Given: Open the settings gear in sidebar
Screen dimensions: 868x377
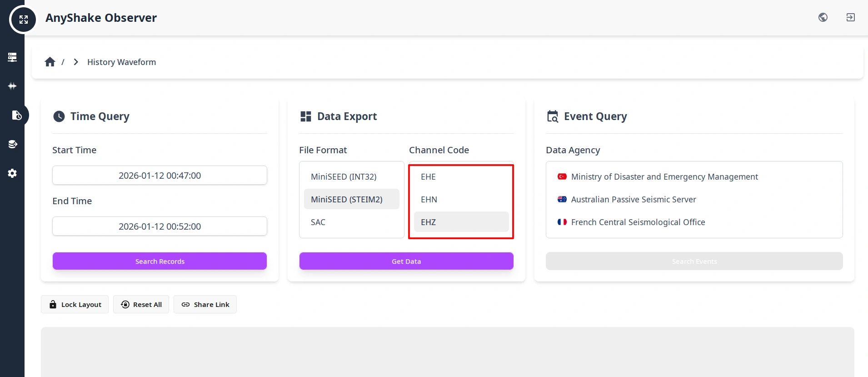Looking at the screenshot, I should tap(12, 173).
